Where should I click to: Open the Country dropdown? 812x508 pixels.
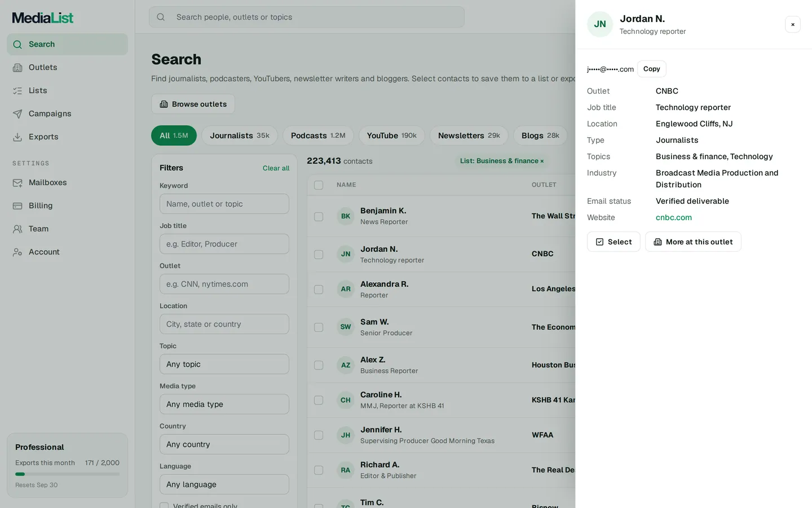click(x=224, y=444)
